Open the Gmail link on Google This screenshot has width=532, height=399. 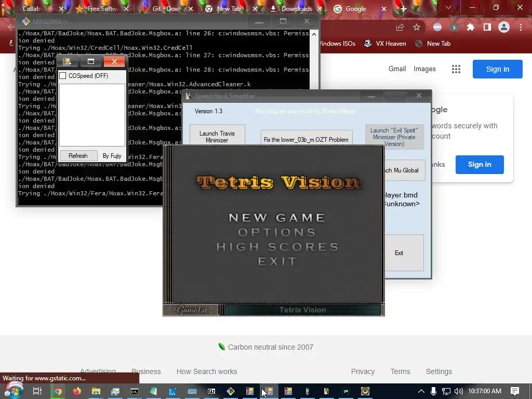coord(397,69)
